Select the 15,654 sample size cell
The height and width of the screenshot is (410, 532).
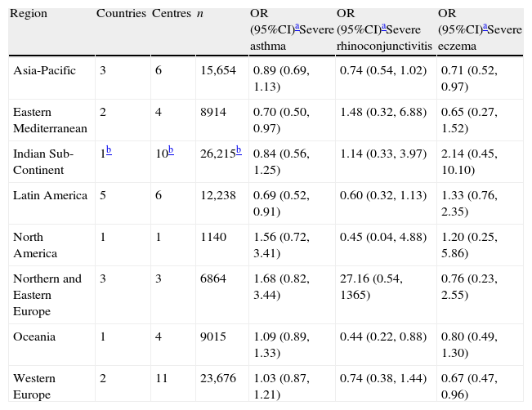coord(219,70)
